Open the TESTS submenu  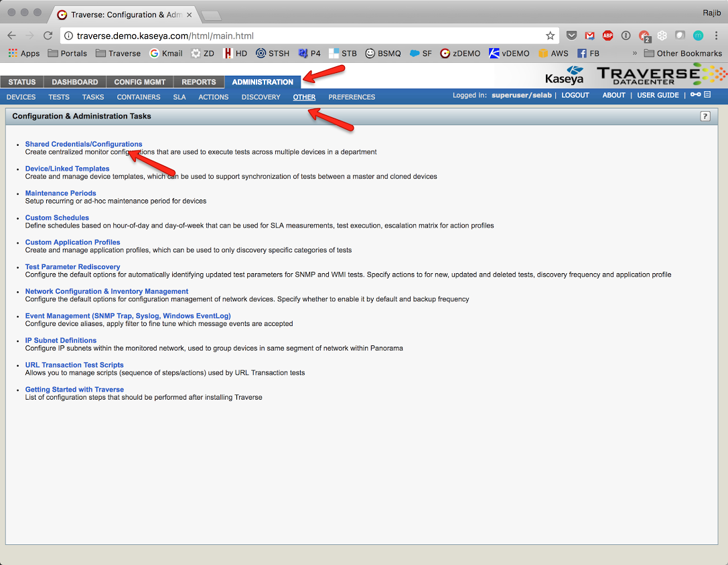click(59, 97)
